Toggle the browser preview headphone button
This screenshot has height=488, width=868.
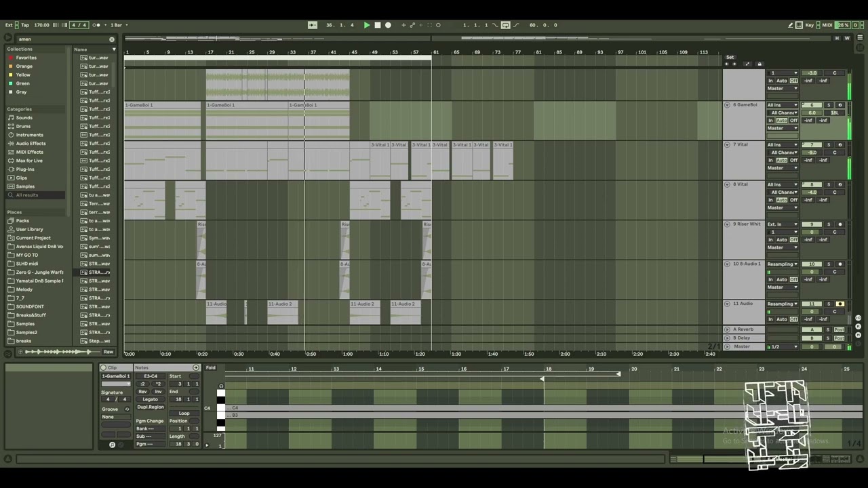click(x=20, y=352)
